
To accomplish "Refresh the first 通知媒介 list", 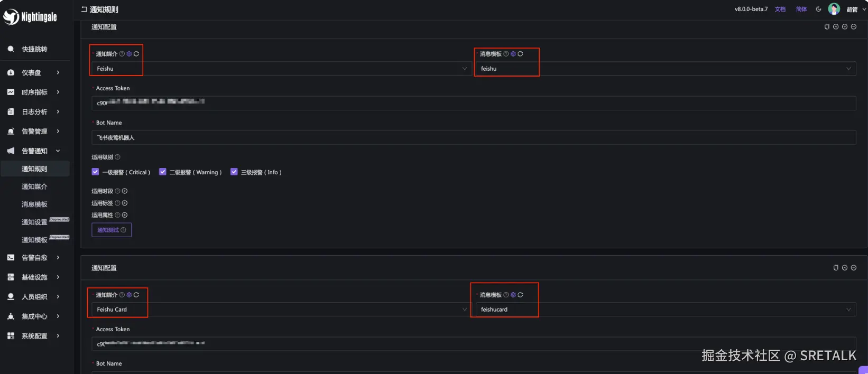I will (136, 54).
